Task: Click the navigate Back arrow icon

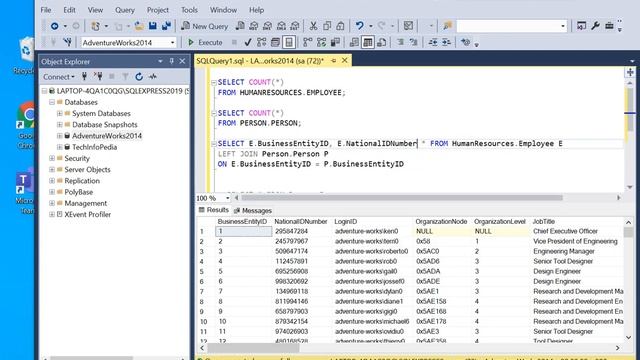Action: [54, 26]
